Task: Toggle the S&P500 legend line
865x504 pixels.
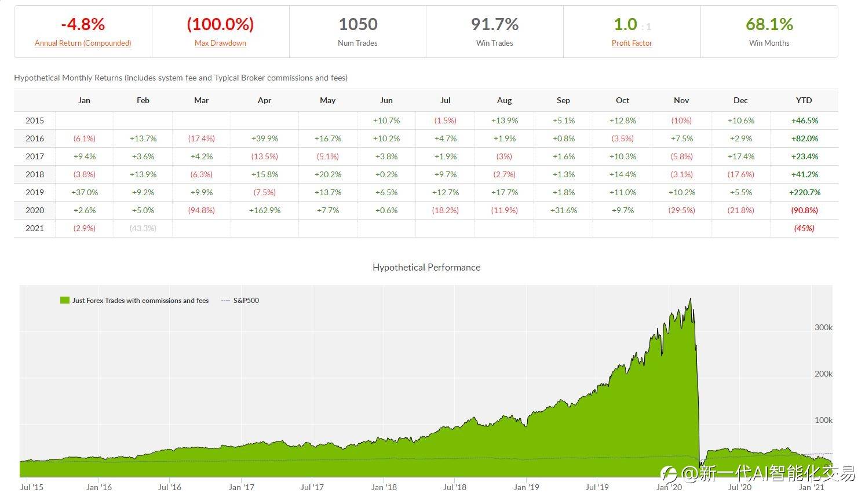Action: pos(226,300)
